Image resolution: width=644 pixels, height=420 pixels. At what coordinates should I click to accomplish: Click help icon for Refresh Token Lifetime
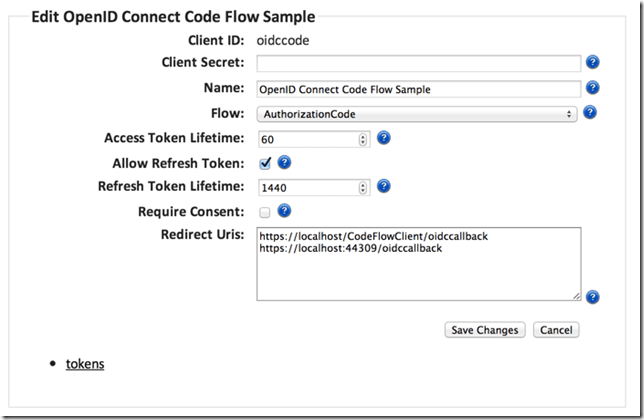point(383,186)
